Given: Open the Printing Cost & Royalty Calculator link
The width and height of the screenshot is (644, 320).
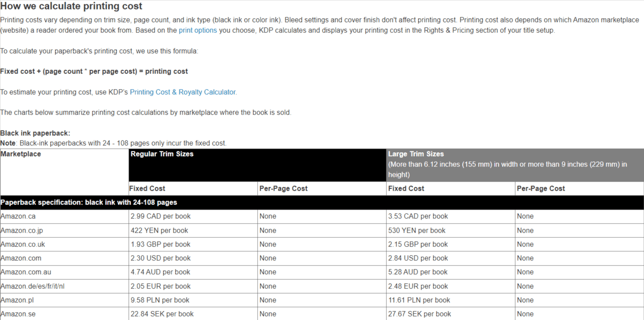Looking at the screenshot, I should [182, 92].
